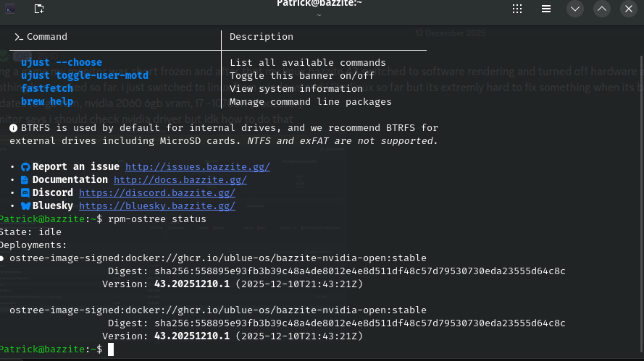
Task: Open the hamburger main menu
Action: [547, 9]
